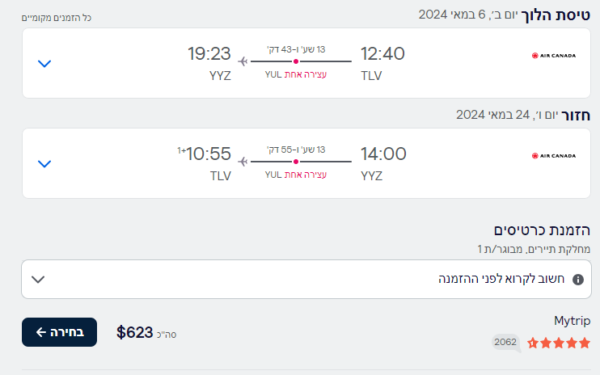Click the outbound one-stop YUL label

click(296, 75)
